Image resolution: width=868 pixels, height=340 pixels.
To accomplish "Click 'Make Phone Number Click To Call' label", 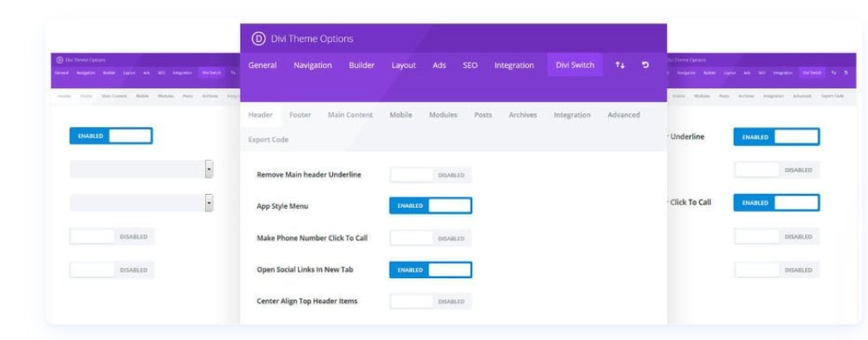I will tap(312, 238).
